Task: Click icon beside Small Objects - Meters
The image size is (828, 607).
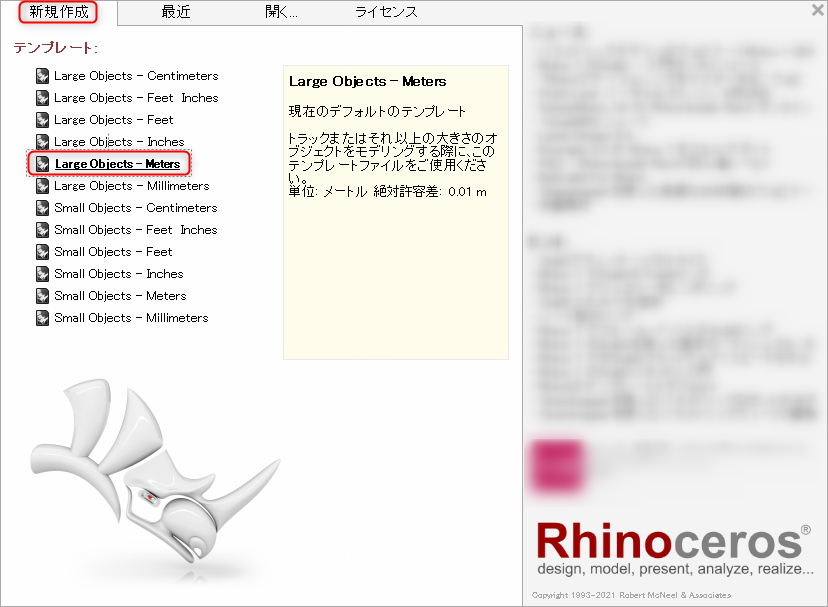Action: (x=43, y=296)
